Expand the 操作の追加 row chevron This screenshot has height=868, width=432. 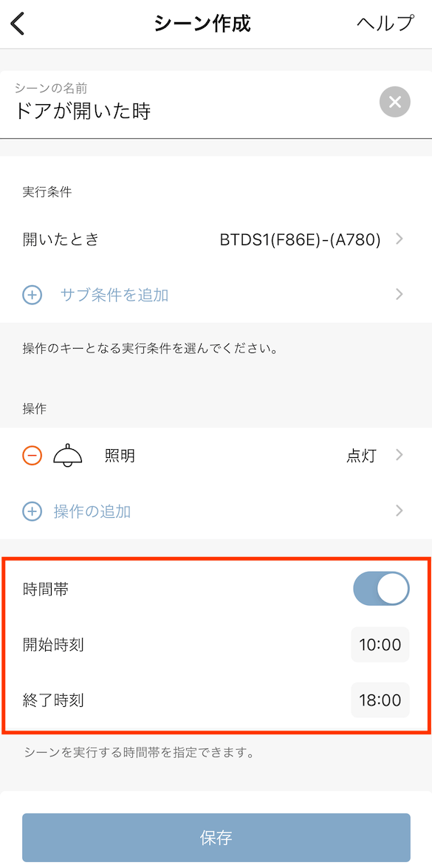400,511
